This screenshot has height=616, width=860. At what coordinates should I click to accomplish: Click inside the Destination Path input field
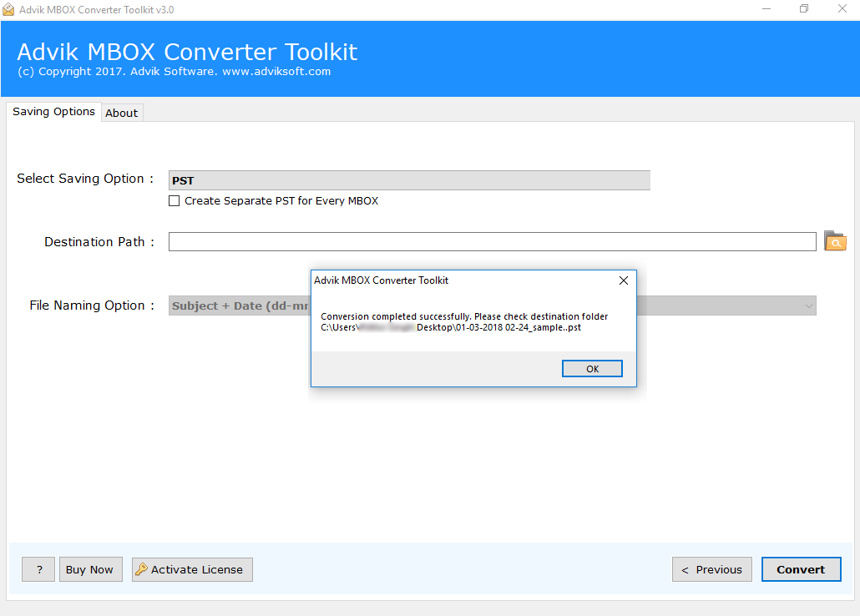coord(492,241)
